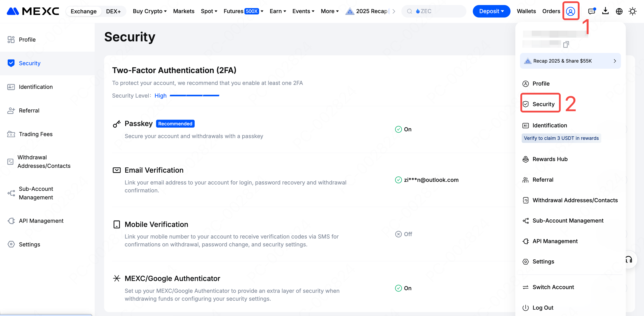Image resolution: width=644 pixels, height=316 pixels.
Task: Click Verify to claim 3 USDT rewards
Action: [561, 138]
